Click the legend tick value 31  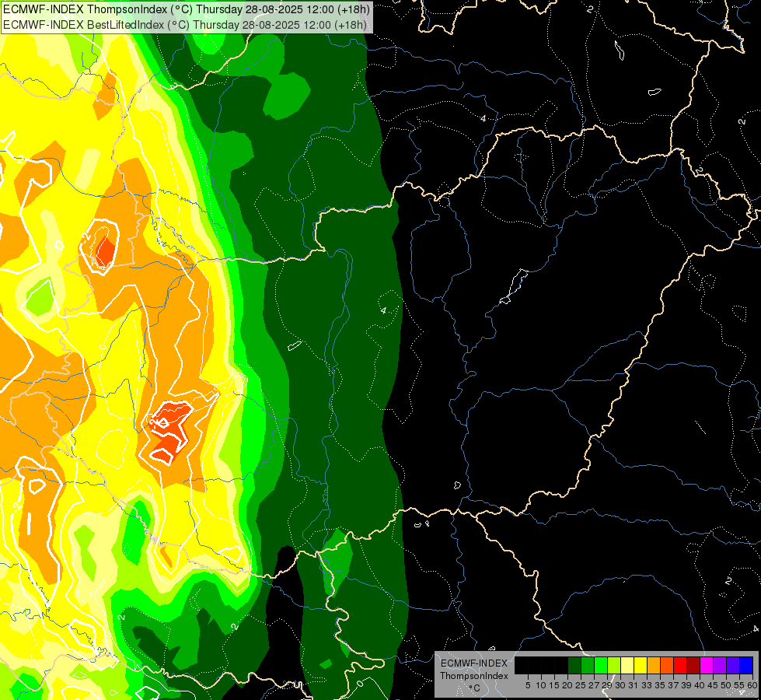[x=634, y=685]
